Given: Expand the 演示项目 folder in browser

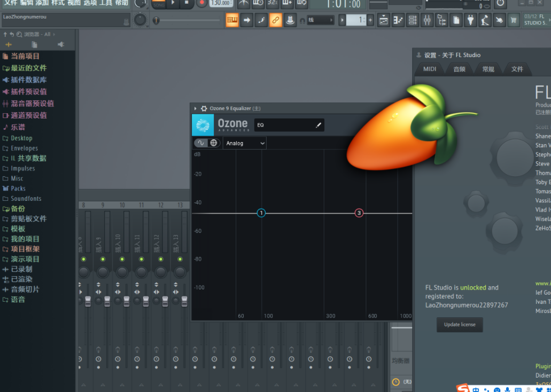Looking at the screenshot, I should [x=21, y=259].
